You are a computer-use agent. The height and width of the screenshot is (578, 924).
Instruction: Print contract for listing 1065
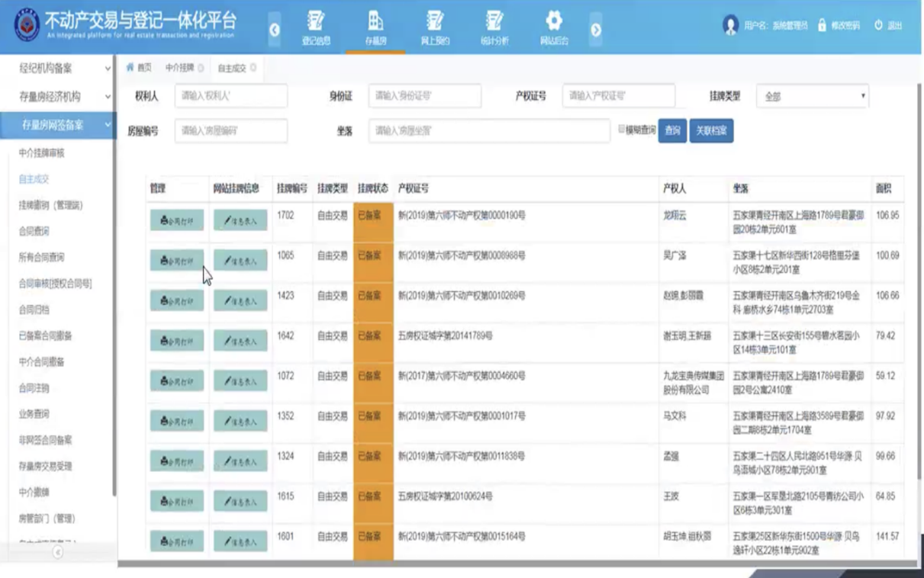177,261
